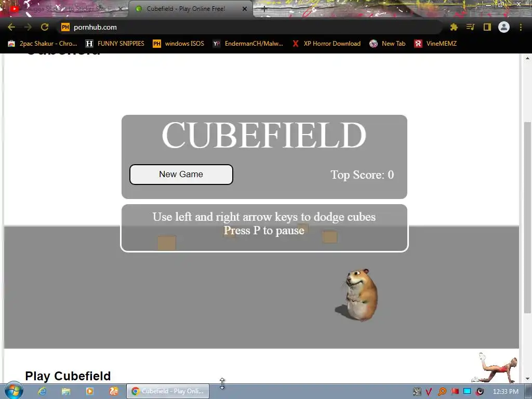Screen dimensions: 532x399
Task: Click the Show Desktop strip
Action: (x=528, y=392)
